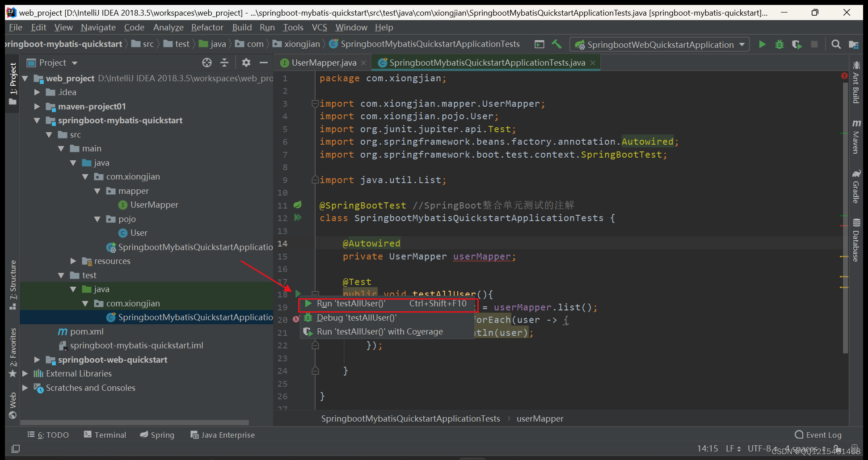Open the Database side panel
Screen dimensions: 868x460
[x=855, y=240]
